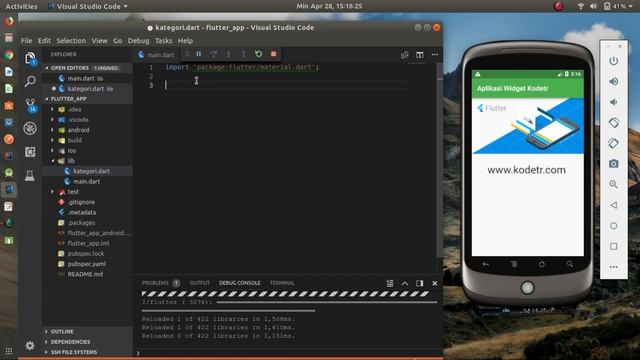Open the Selection menu
The height and width of the screenshot is (360, 640).
click(71, 41)
